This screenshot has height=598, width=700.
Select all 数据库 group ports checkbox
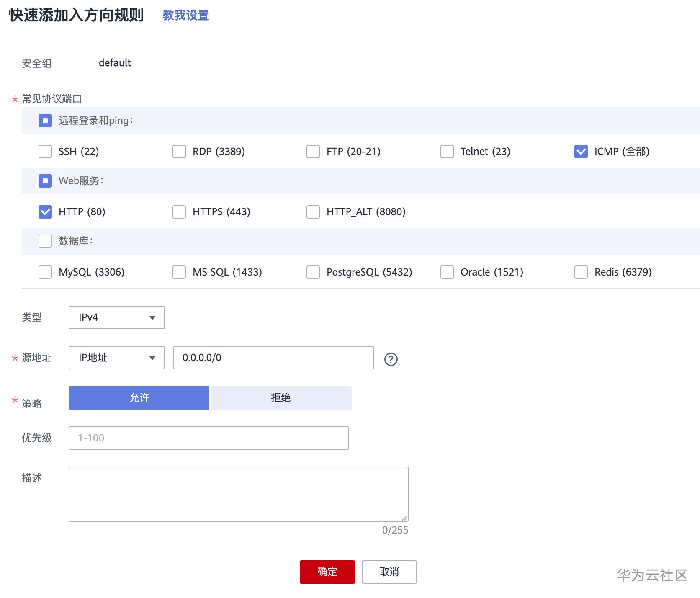[45, 241]
